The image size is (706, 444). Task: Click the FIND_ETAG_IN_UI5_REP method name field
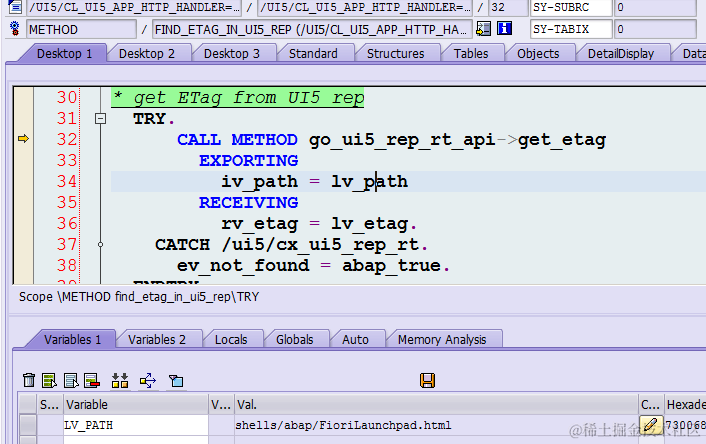312,29
